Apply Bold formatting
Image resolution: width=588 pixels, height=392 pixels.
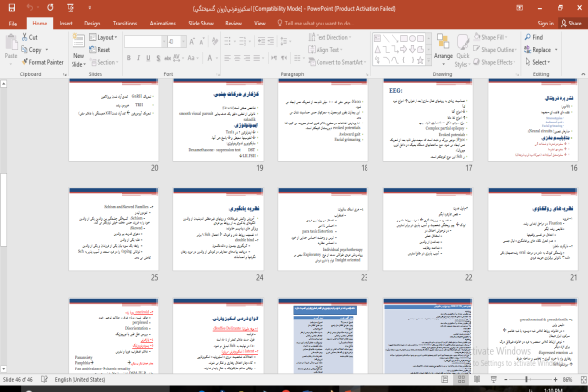pyautogui.click(x=129, y=58)
